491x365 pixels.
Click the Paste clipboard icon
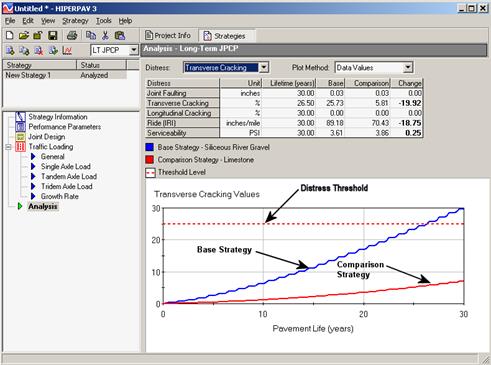(120, 35)
